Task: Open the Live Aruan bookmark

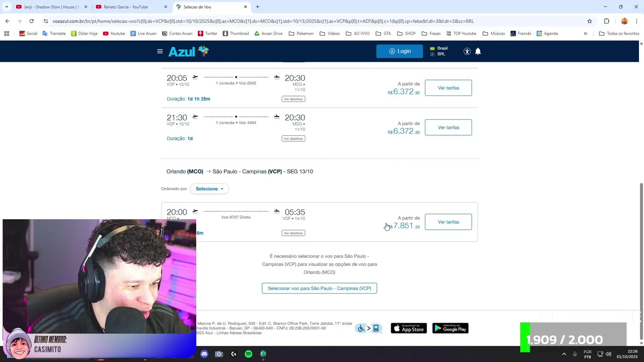Action: [143, 34]
